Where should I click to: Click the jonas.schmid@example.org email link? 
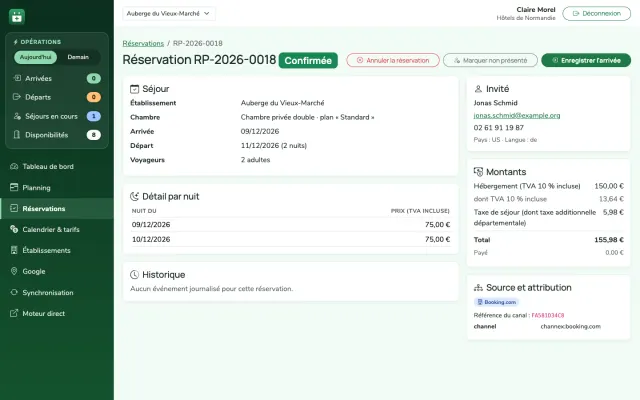pos(517,116)
